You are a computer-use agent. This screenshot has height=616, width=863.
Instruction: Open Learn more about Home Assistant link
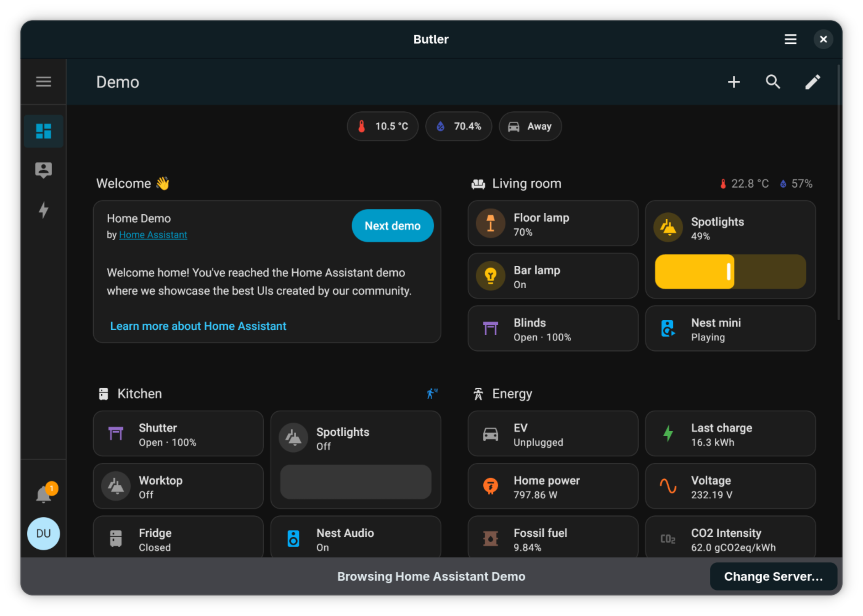198,326
